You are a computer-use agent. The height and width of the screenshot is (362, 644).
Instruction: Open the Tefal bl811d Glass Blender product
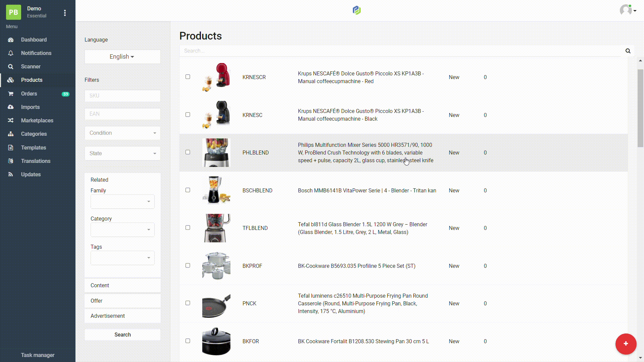pos(363,228)
